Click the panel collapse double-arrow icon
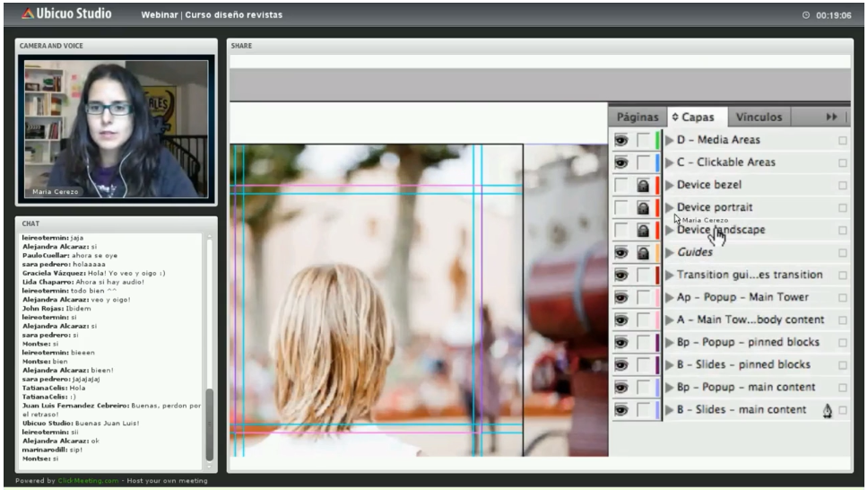 pos(831,118)
